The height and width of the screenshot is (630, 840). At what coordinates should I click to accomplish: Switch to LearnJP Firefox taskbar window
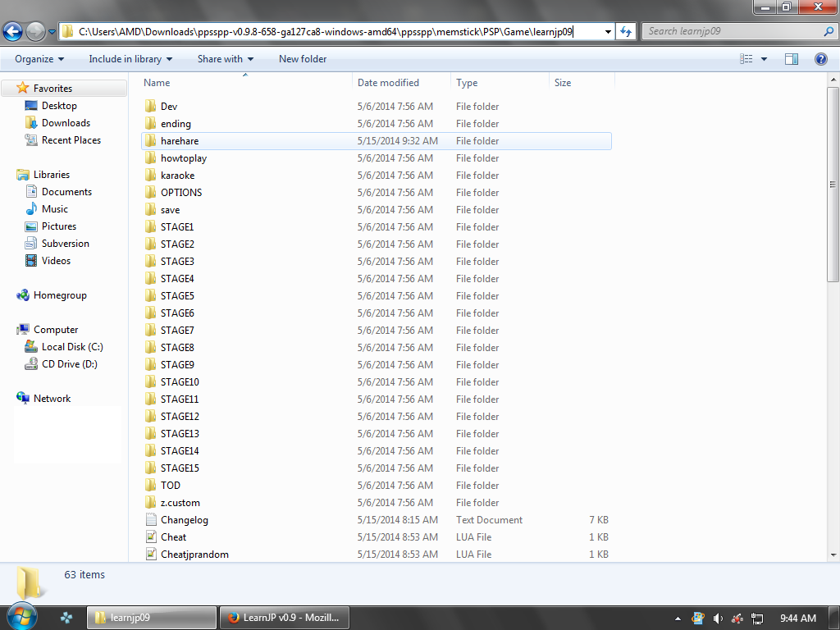pos(285,618)
